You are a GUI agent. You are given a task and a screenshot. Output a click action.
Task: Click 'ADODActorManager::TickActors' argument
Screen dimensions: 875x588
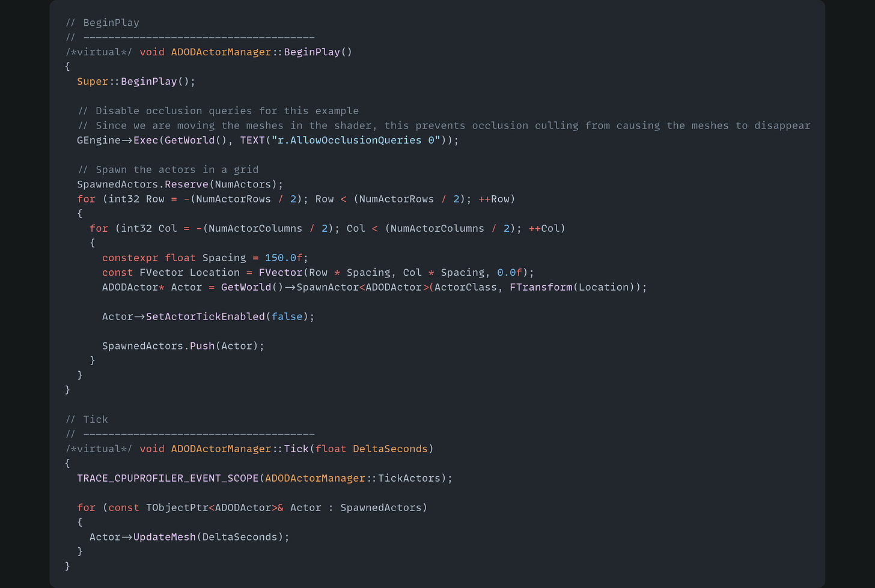pos(353,478)
